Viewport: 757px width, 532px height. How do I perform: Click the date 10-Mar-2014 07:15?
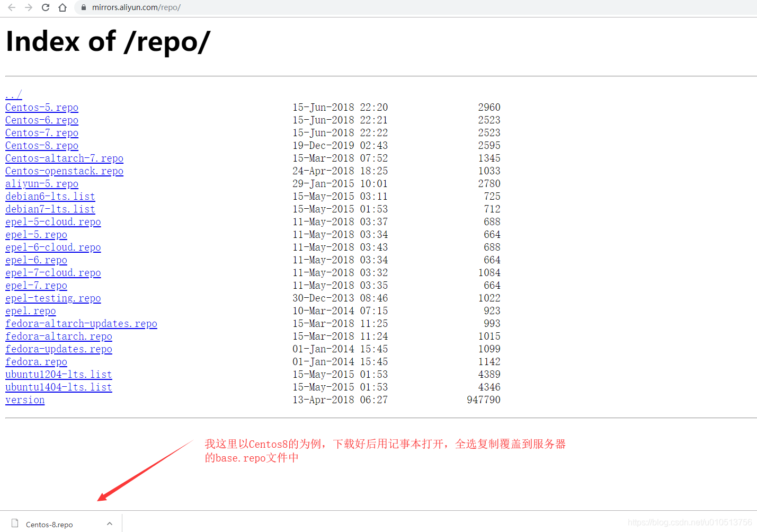[x=340, y=311]
